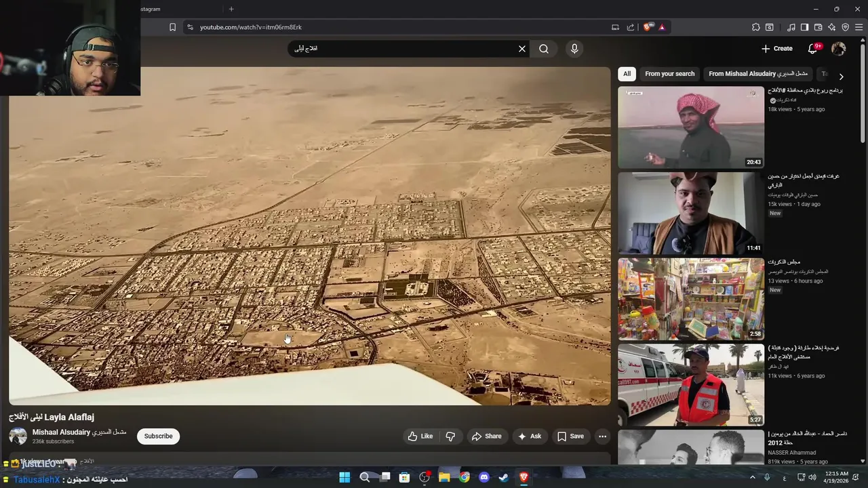Open the Brave playlist music-note icon
Viewport: 868px width, 488px height.
(x=791, y=27)
